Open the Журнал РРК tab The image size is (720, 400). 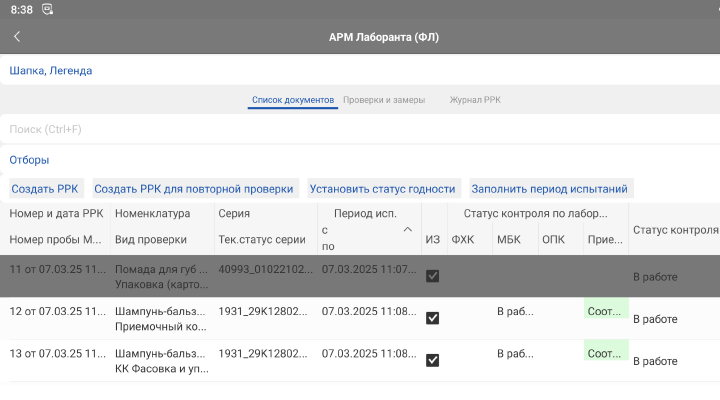[475, 100]
